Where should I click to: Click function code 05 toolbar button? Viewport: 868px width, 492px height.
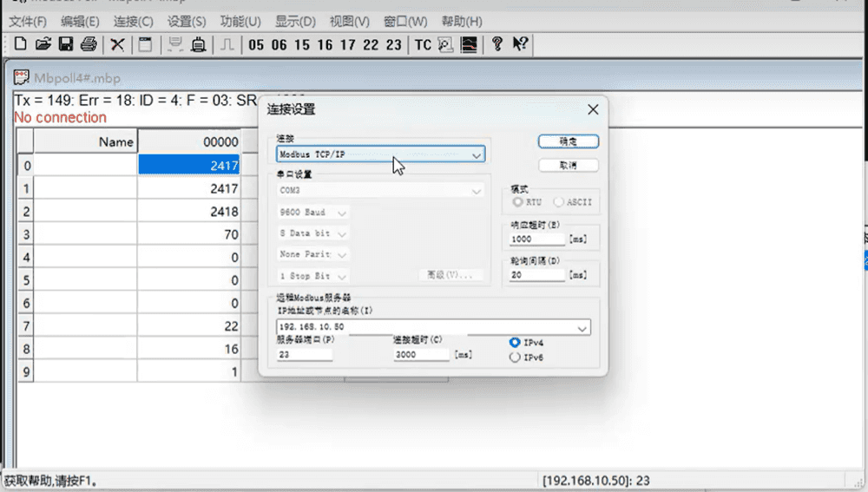(256, 45)
